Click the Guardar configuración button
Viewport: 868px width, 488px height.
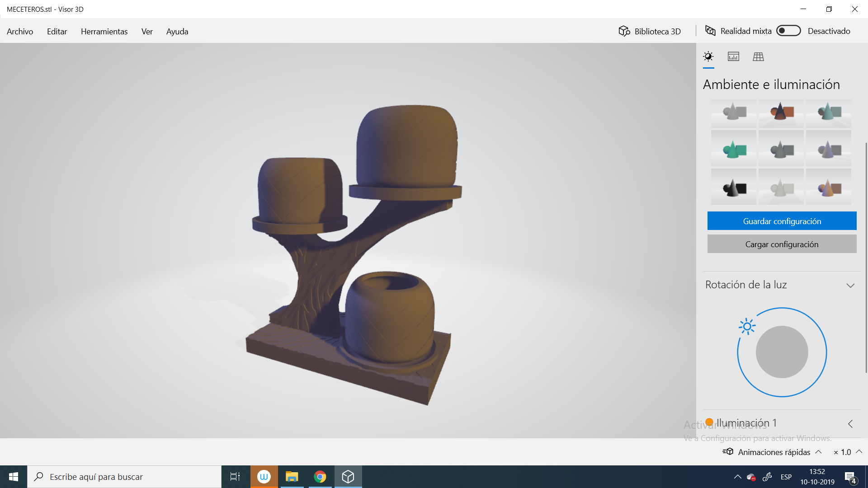coord(782,221)
